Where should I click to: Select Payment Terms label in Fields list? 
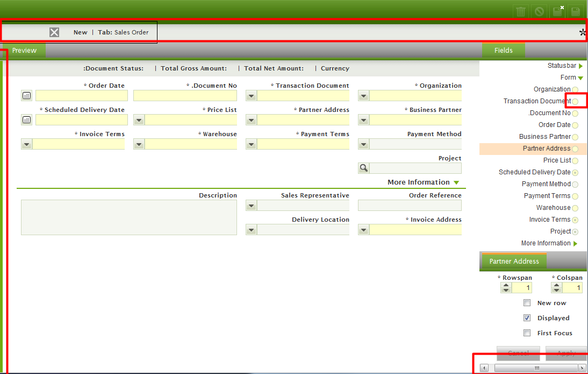point(547,196)
